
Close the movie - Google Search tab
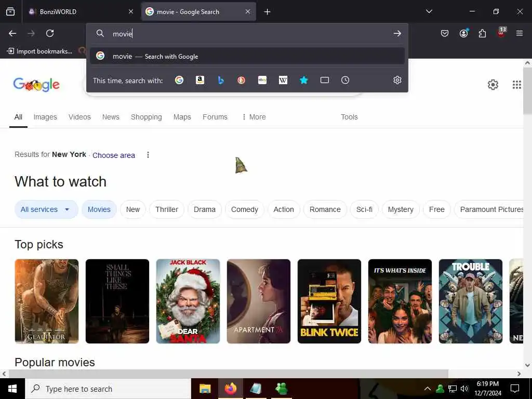click(x=248, y=11)
